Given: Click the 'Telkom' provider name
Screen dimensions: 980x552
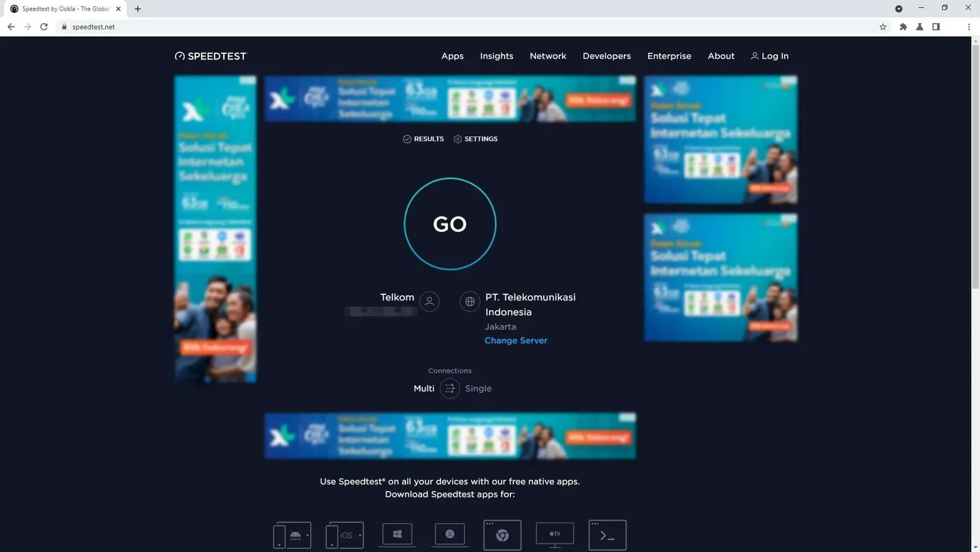Looking at the screenshot, I should coord(397,297).
